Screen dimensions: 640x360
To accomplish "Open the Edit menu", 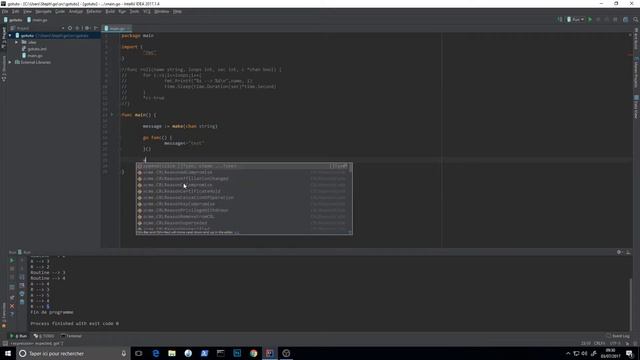I will (16, 12).
